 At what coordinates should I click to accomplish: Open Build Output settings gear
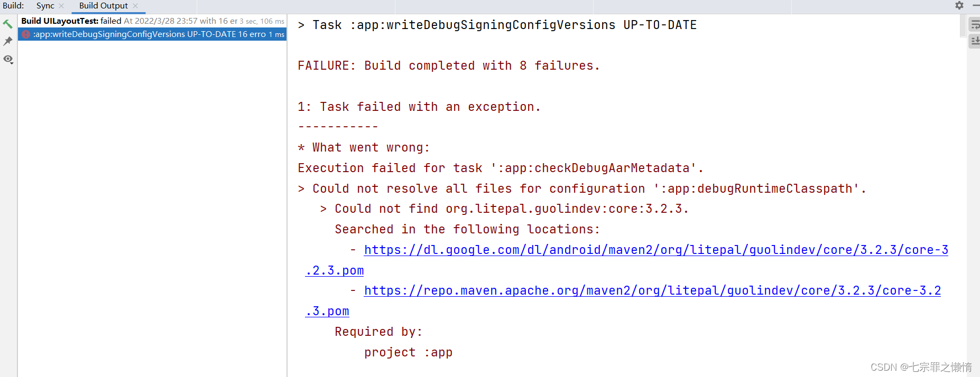[x=958, y=5]
